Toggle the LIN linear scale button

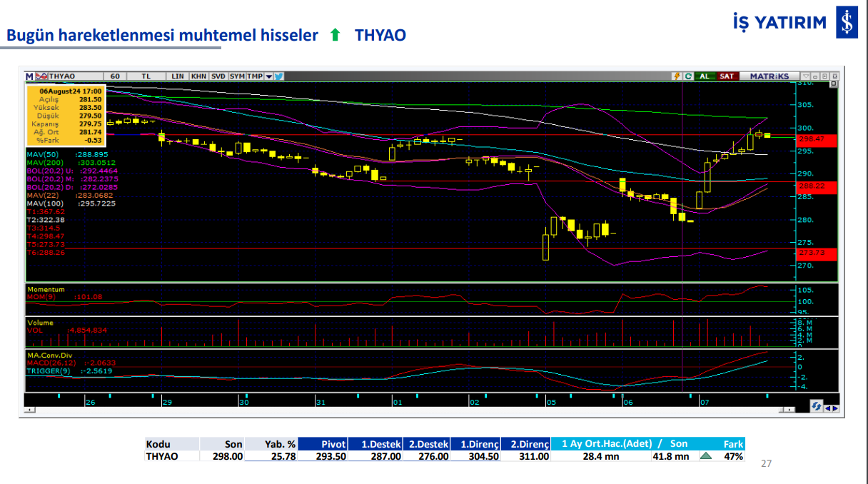coord(178,76)
